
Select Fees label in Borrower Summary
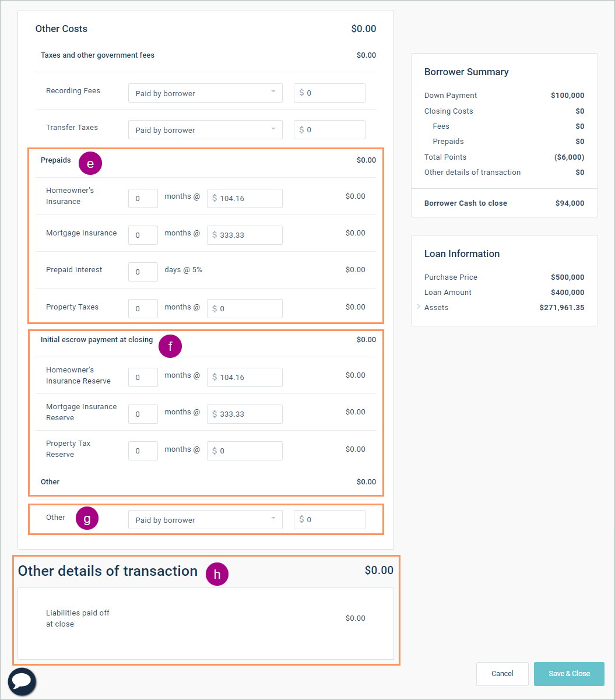(x=441, y=126)
